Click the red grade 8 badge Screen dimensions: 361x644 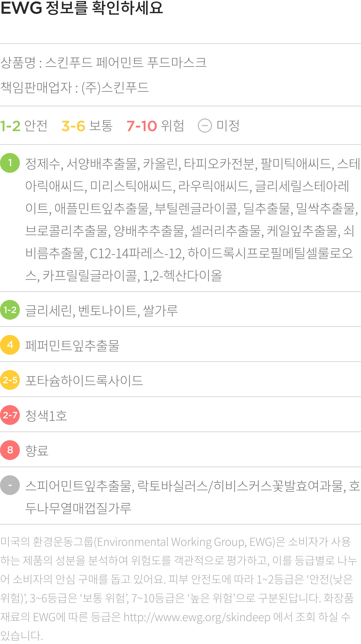[x=10, y=450]
